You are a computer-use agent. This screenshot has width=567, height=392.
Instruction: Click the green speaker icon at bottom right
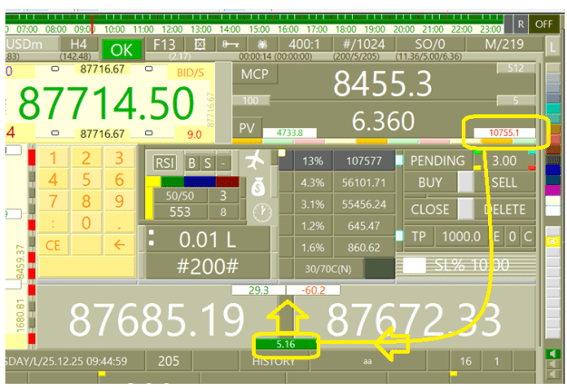pyautogui.click(x=552, y=353)
